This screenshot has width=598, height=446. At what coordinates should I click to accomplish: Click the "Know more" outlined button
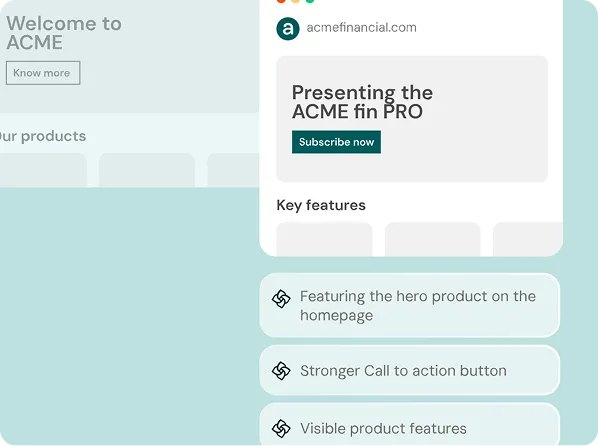pyautogui.click(x=43, y=73)
